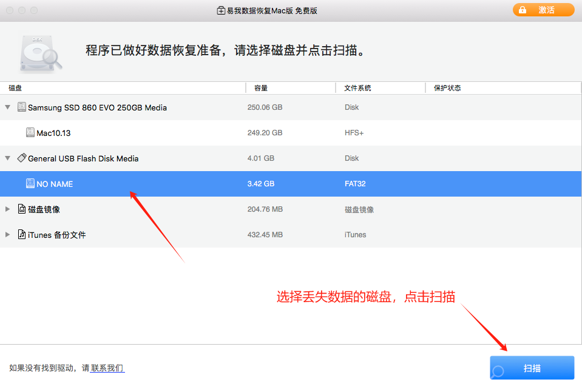Click the iTunes 备份文件 icon
The image size is (582, 392).
[x=22, y=235]
